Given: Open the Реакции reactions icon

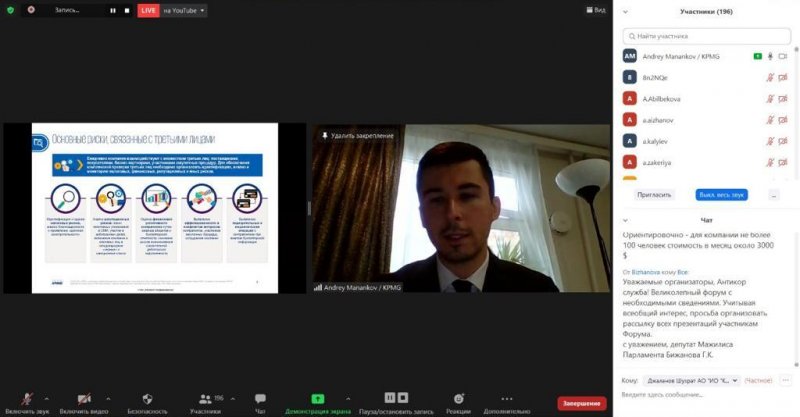Looking at the screenshot, I should (458, 398).
